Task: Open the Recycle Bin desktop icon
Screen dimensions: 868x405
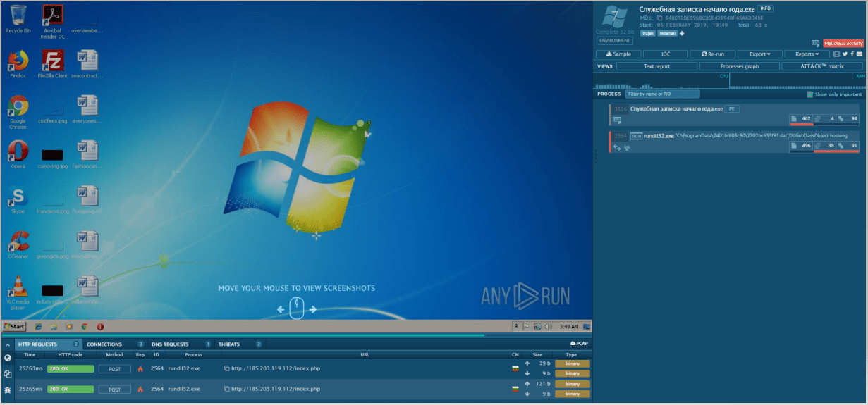Action: 18,19
